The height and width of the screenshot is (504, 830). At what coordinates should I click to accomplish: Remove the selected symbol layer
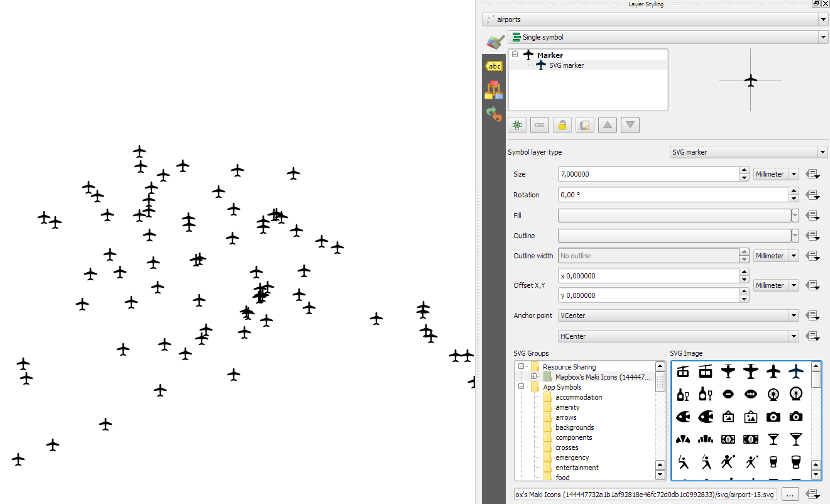click(539, 124)
